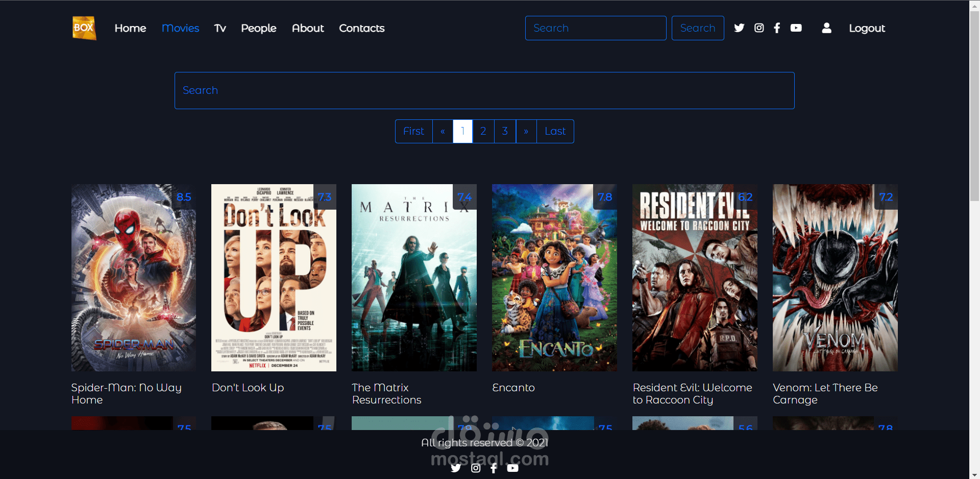Viewport: 980px width, 479px height.
Task: Open Don't Look Up poster
Action: point(274,278)
